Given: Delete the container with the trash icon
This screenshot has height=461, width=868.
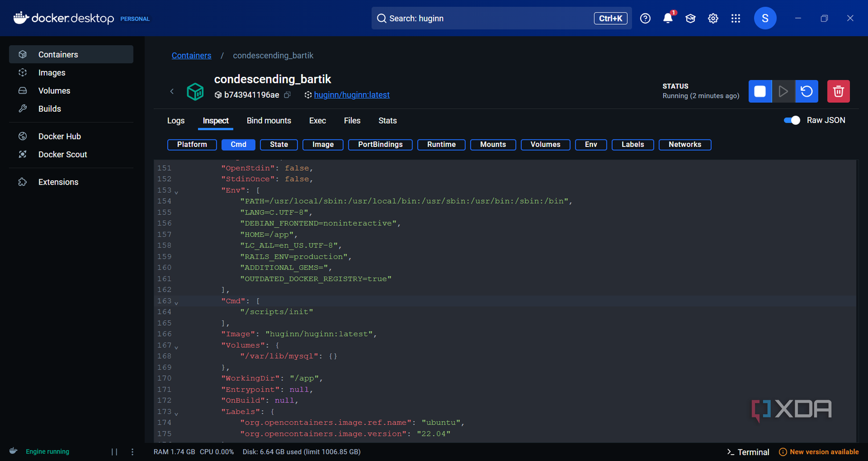Looking at the screenshot, I should point(838,91).
